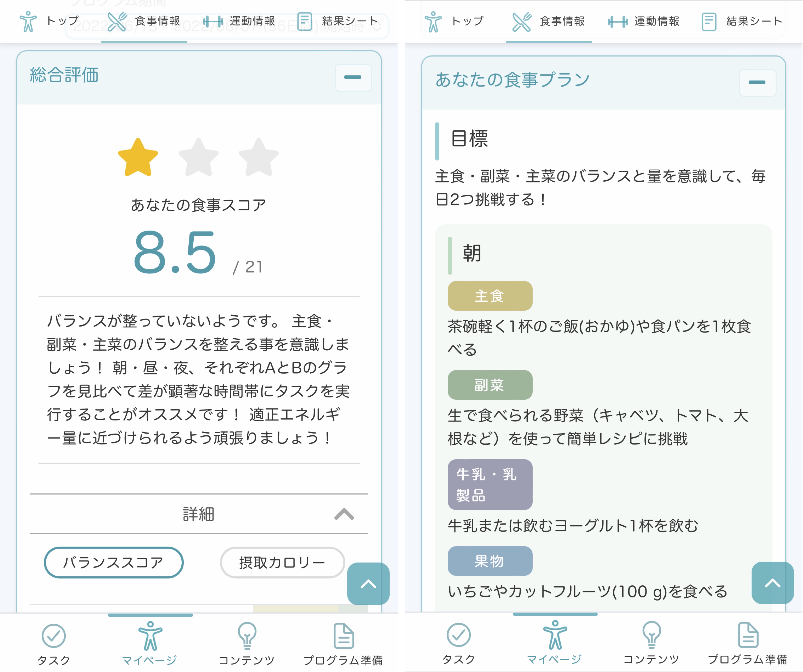Collapse the 総合評価 panel with minus button
Viewport: 803px width, 672px height.
[x=353, y=78]
